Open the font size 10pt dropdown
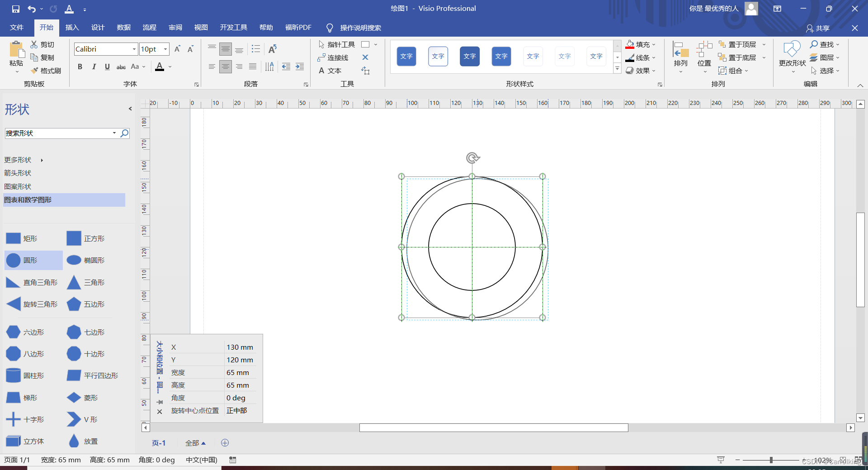 [x=165, y=49]
